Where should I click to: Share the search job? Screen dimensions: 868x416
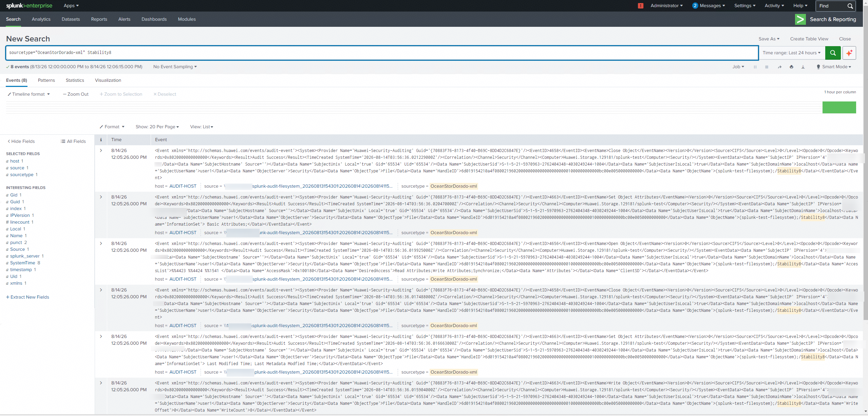779,67
